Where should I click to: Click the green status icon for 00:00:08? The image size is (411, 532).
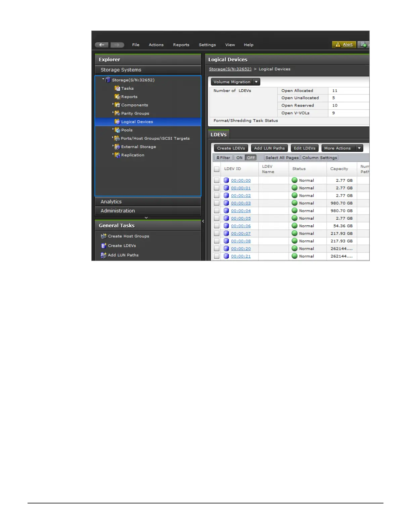[x=294, y=241]
